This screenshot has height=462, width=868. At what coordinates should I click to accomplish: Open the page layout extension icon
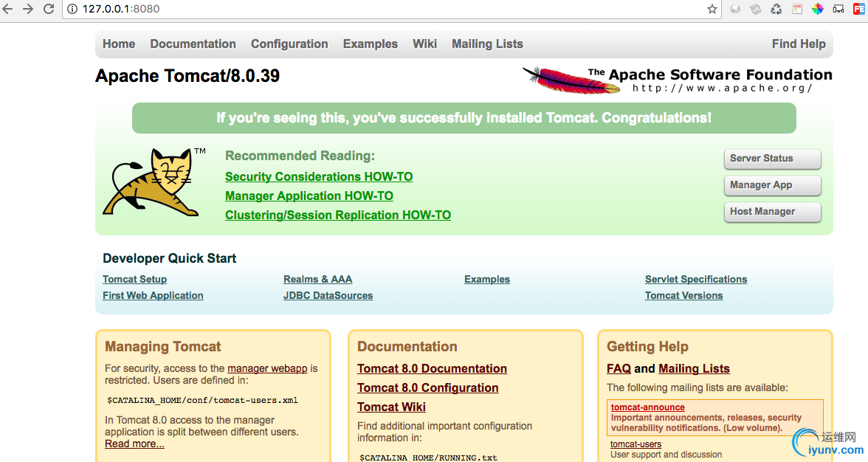tap(797, 9)
